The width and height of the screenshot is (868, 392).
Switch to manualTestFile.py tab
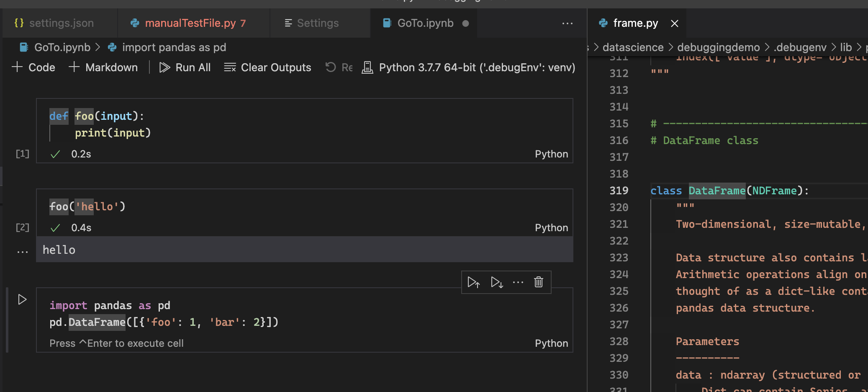pyautogui.click(x=194, y=23)
